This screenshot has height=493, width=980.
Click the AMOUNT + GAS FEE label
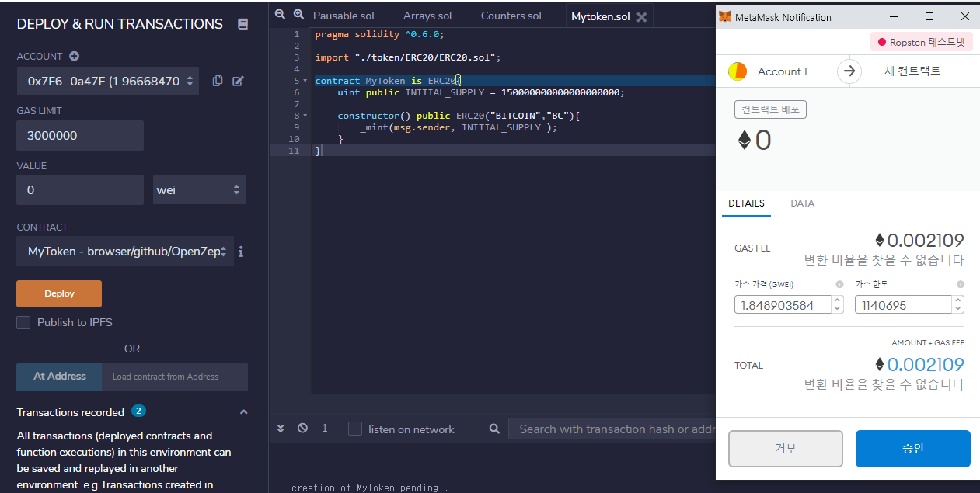tap(927, 342)
